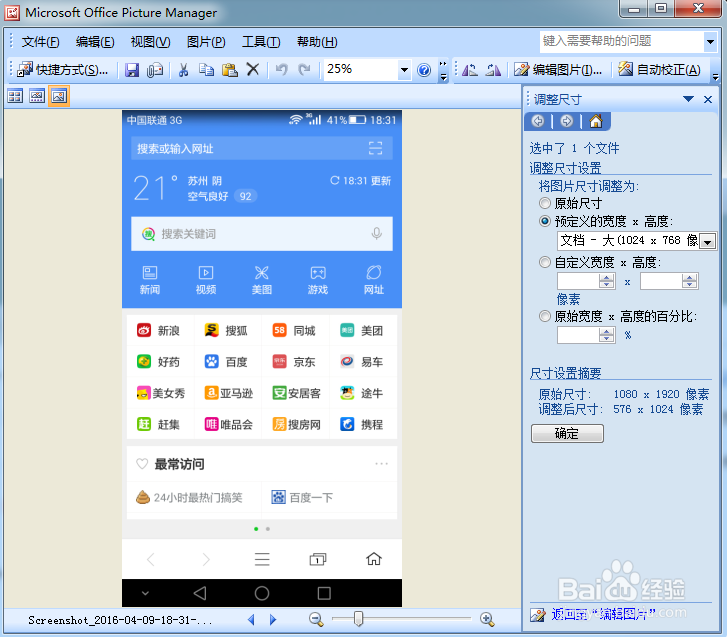
Task: Click the Undo arrow icon
Action: [x=281, y=70]
